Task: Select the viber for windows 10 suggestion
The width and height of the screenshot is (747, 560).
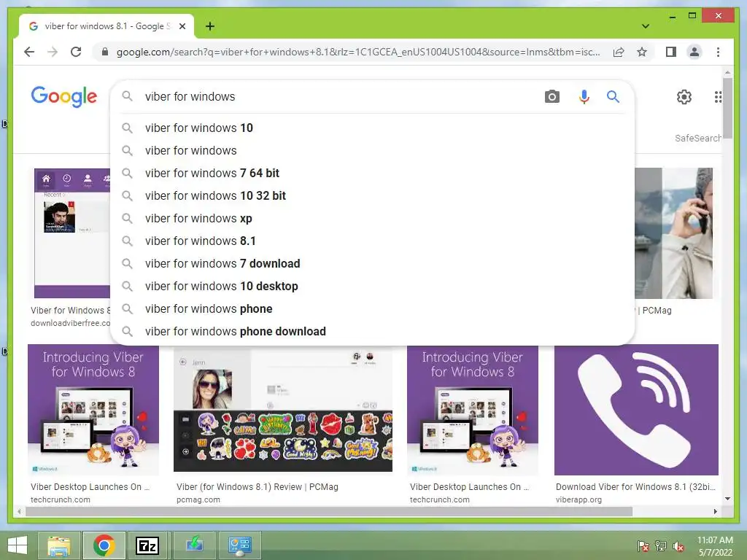Action: (x=372, y=128)
